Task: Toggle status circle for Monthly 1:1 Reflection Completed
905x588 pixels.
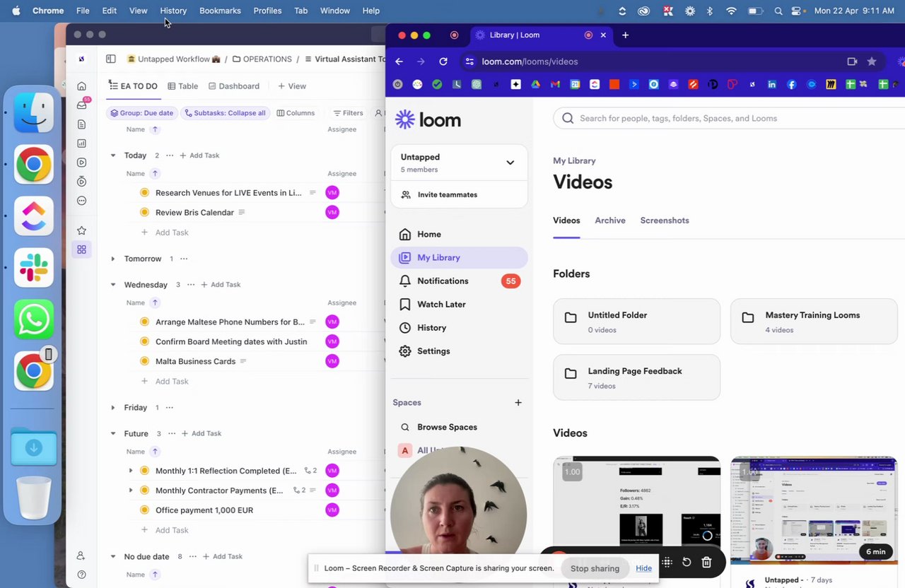Action: tap(144, 470)
